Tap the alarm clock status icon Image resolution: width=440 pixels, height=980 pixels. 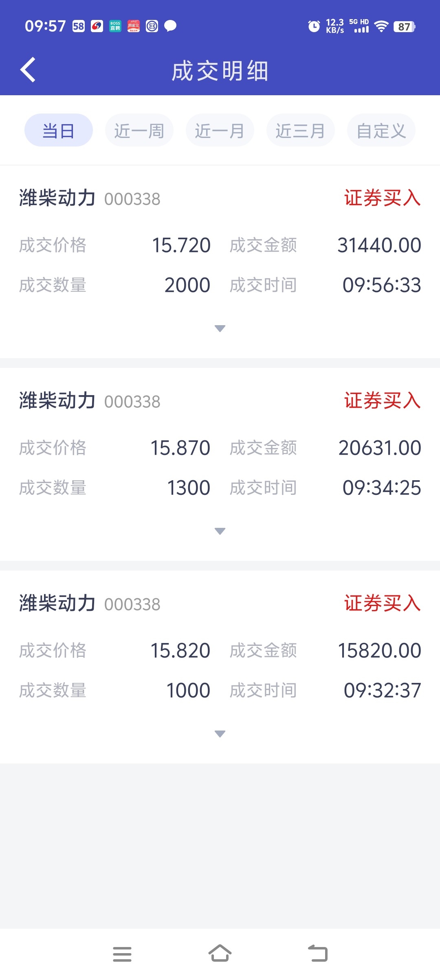point(314,26)
